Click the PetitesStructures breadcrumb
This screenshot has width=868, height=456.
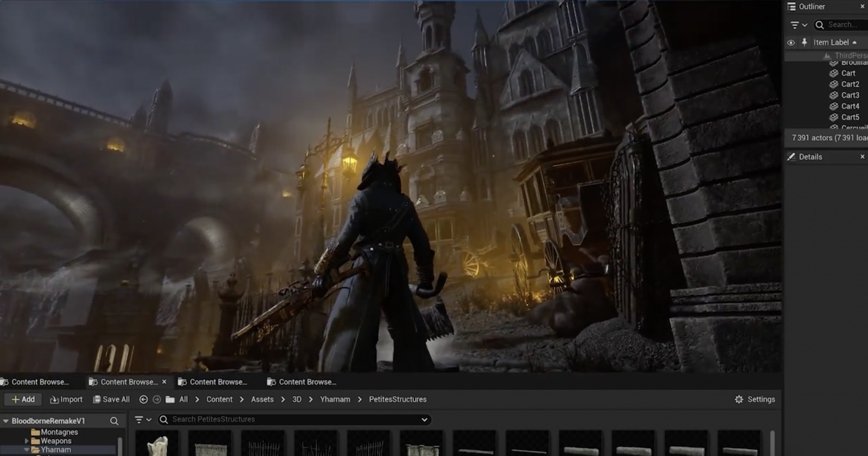pyautogui.click(x=398, y=400)
